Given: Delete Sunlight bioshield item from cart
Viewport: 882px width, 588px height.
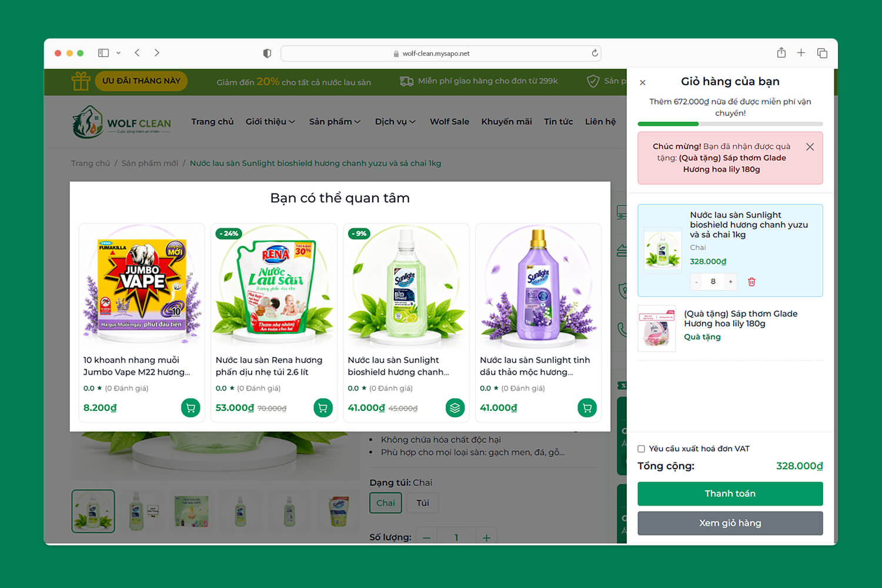Looking at the screenshot, I should [751, 282].
